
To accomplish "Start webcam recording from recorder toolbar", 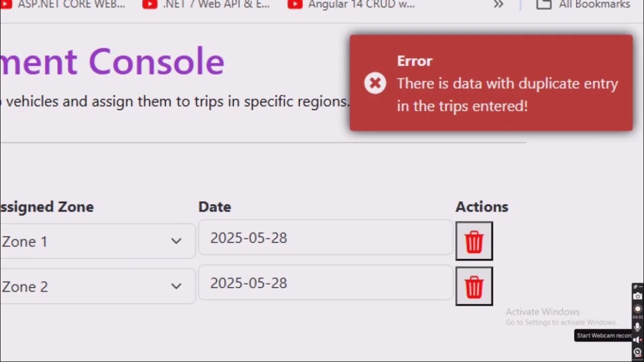I will click(x=637, y=352).
